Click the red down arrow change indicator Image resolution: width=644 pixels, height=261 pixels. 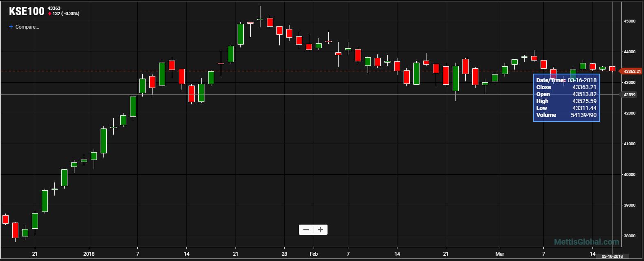(x=49, y=14)
